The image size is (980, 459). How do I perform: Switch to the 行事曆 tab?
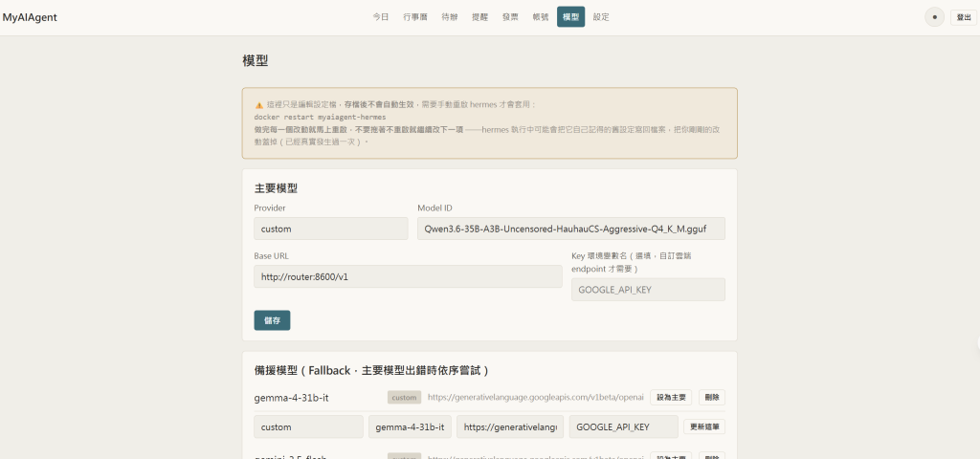[x=415, y=17]
